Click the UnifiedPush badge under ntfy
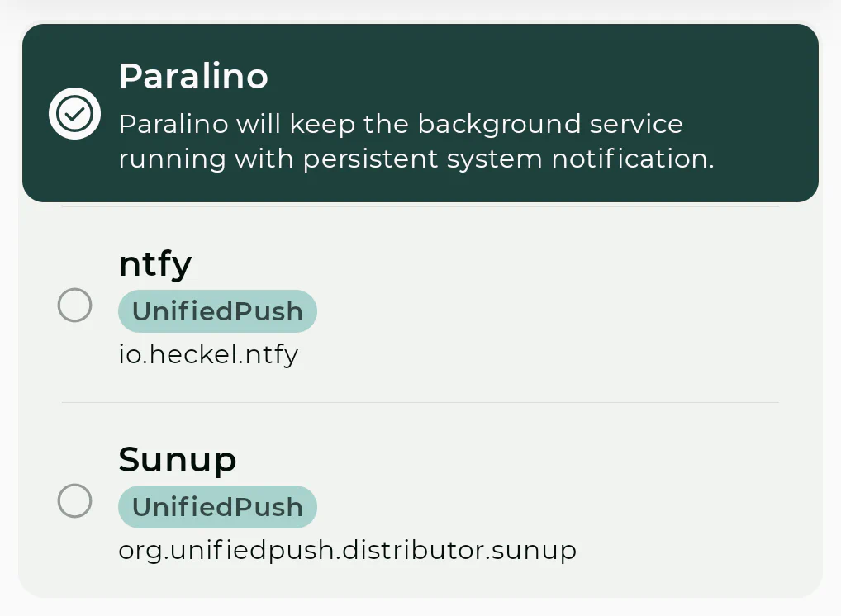The height and width of the screenshot is (616, 841). click(217, 311)
